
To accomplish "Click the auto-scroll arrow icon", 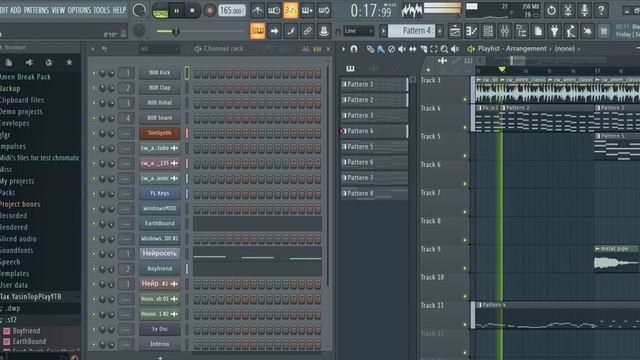I will (x=274, y=31).
